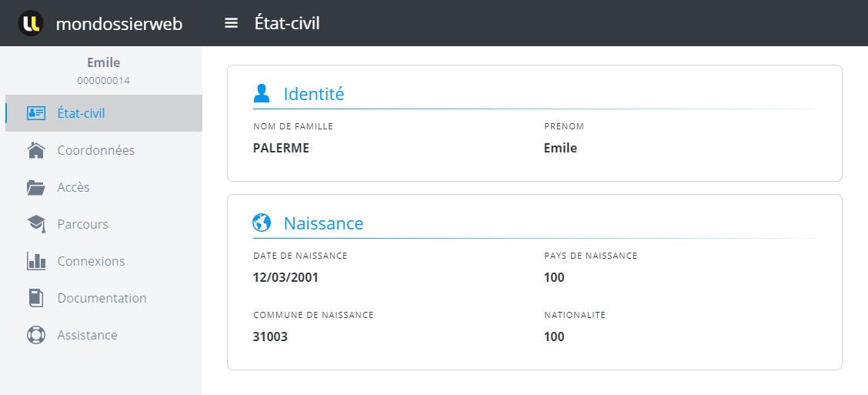Click the Connexions bar chart icon
Image resolution: width=868 pixels, height=395 pixels.
coord(36,261)
